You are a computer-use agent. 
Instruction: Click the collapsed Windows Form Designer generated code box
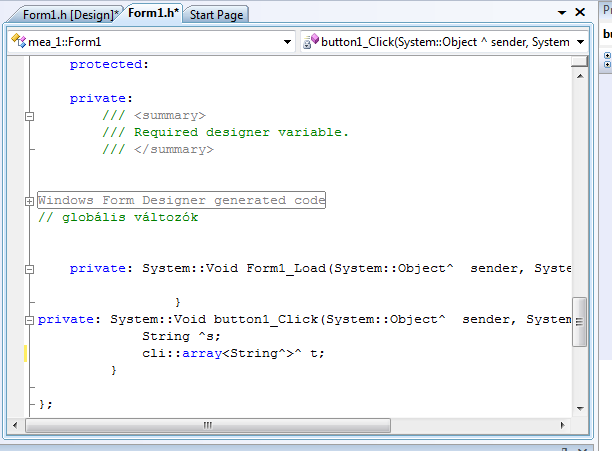(x=181, y=200)
